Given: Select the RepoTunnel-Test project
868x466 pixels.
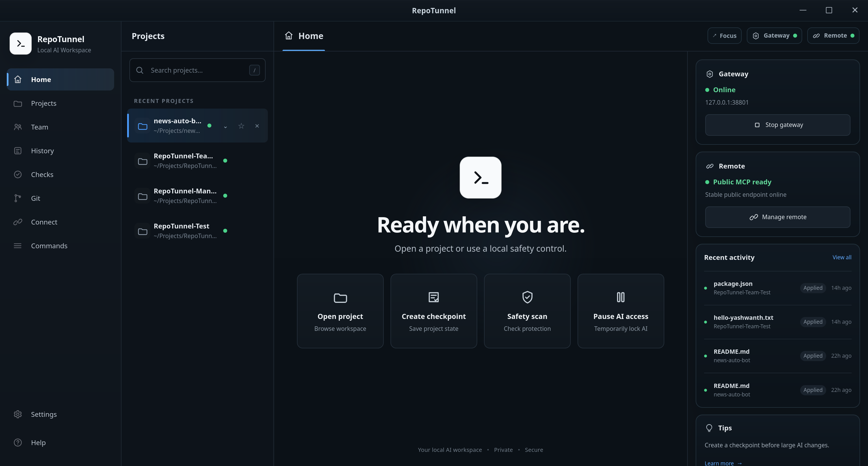Looking at the screenshot, I should coord(198,231).
